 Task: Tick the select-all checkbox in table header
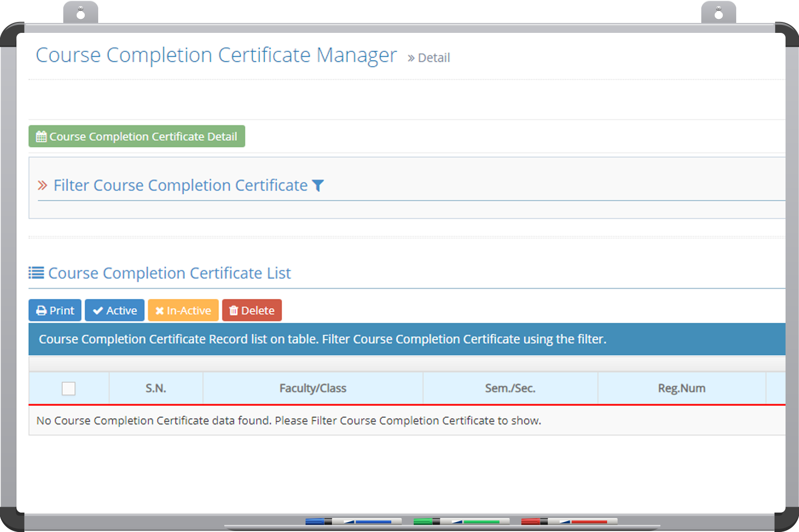(69, 389)
